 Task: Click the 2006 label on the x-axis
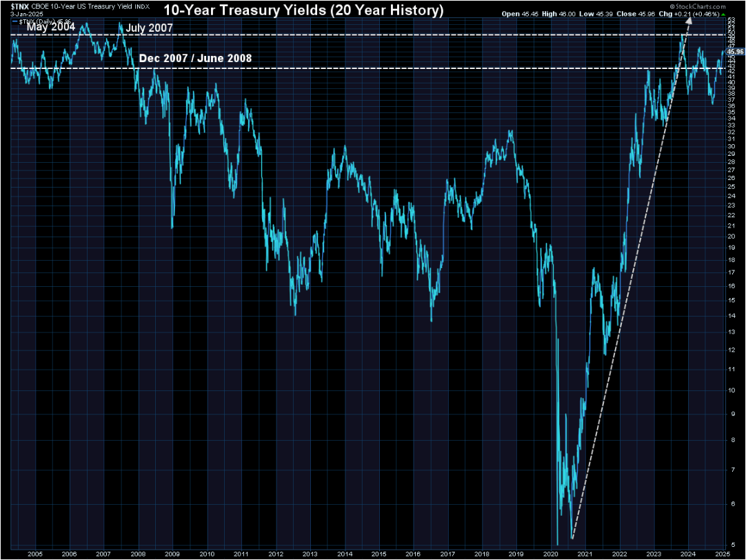(x=70, y=554)
